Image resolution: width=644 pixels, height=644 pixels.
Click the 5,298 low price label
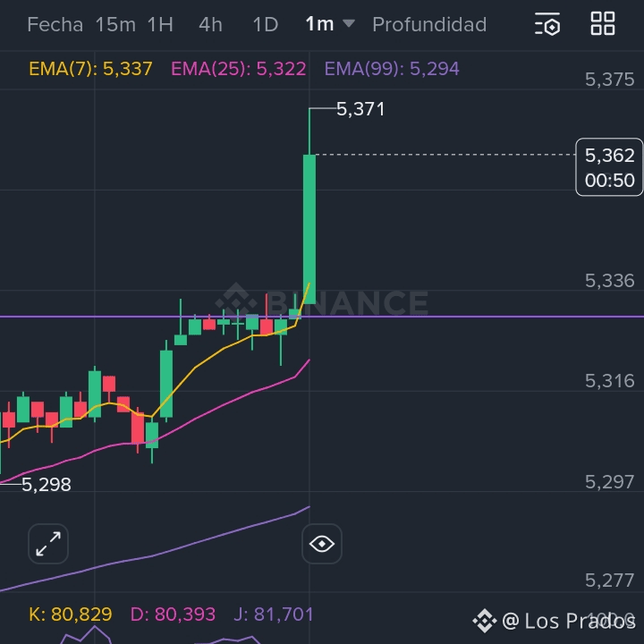tap(46, 485)
